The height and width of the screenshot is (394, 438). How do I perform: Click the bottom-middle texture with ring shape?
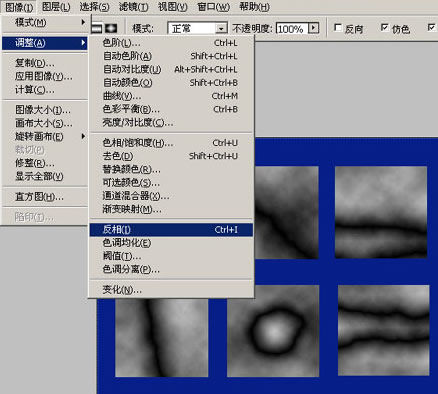pyautogui.click(x=273, y=331)
